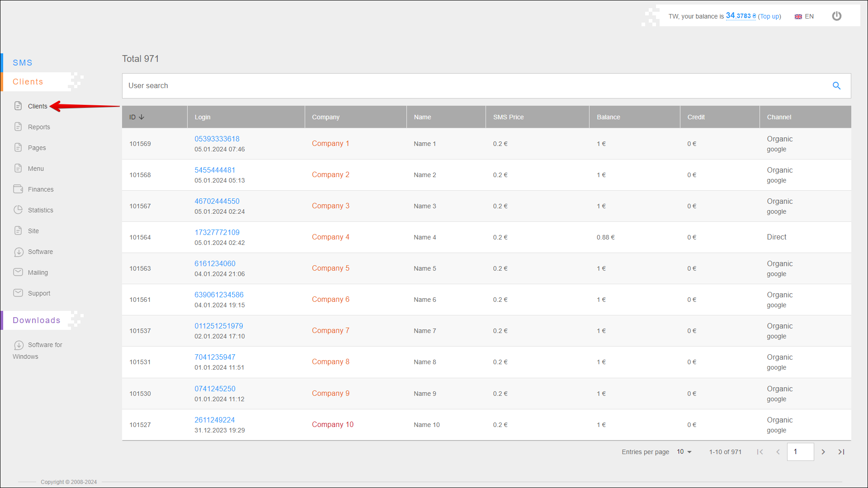Open the EN language selector
Image resolution: width=868 pixels, height=488 pixels.
[x=804, y=16]
